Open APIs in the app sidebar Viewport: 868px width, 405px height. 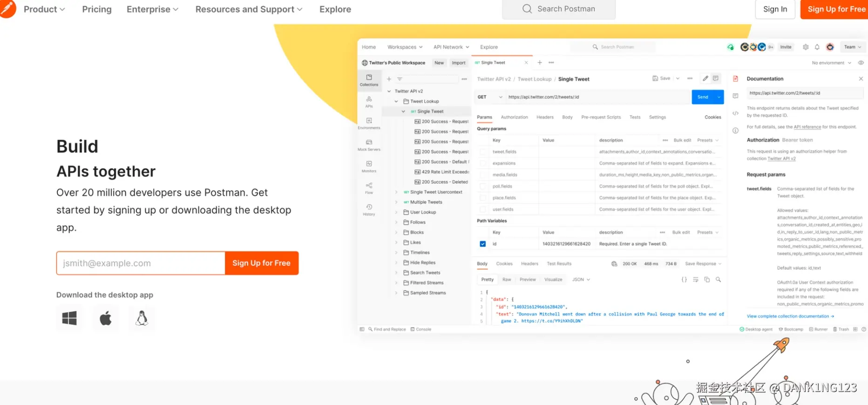(x=369, y=102)
